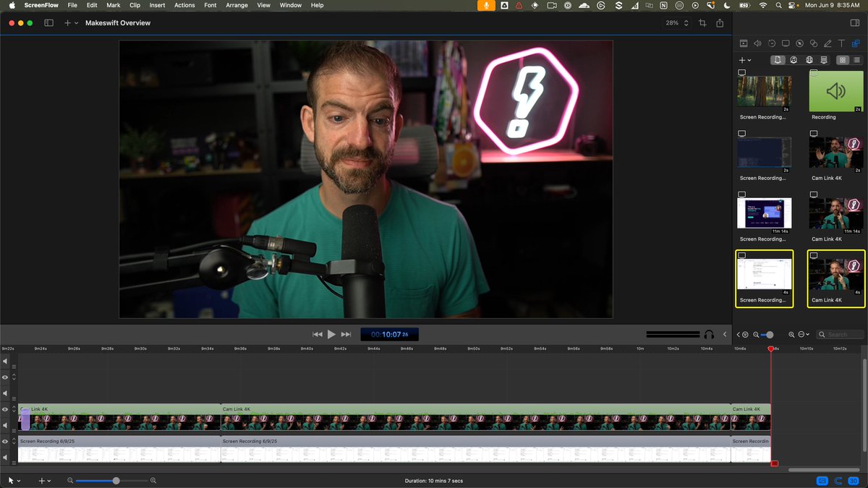
Task: Click the media library Search field
Action: click(841, 335)
